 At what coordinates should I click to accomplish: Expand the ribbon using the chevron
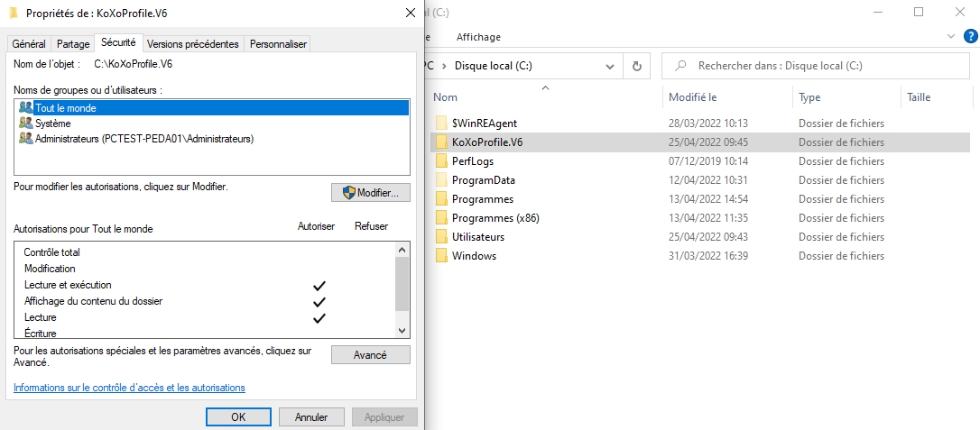tap(950, 37)
